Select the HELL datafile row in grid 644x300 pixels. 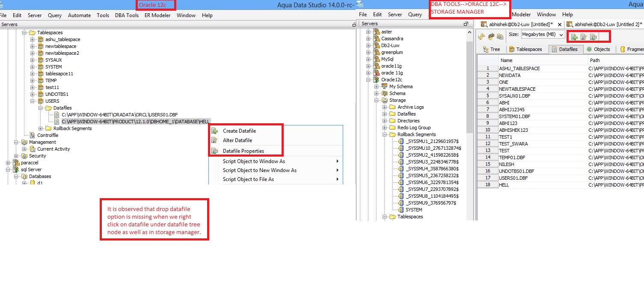(x=561, y=185)
